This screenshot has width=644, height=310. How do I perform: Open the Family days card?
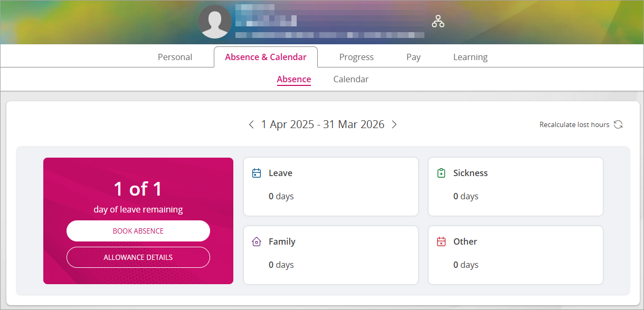(330, 255)
